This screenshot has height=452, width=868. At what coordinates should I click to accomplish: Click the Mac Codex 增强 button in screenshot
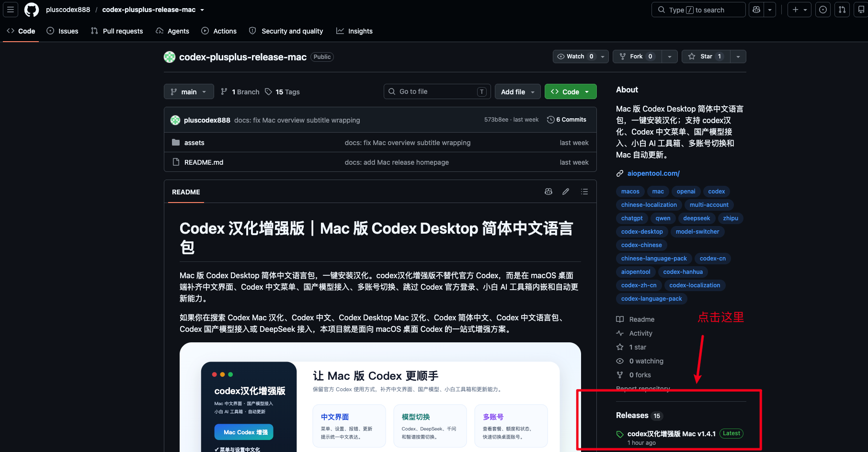click(x=244, y=432)
